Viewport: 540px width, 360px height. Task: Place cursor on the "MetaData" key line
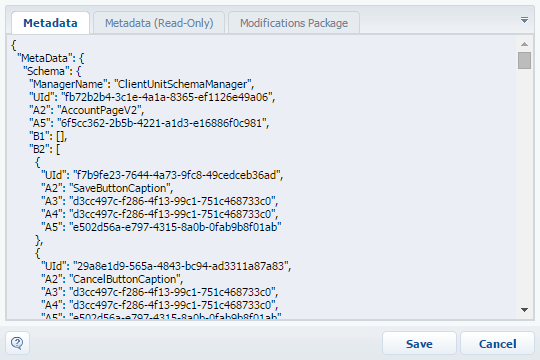tap(51, 58)
